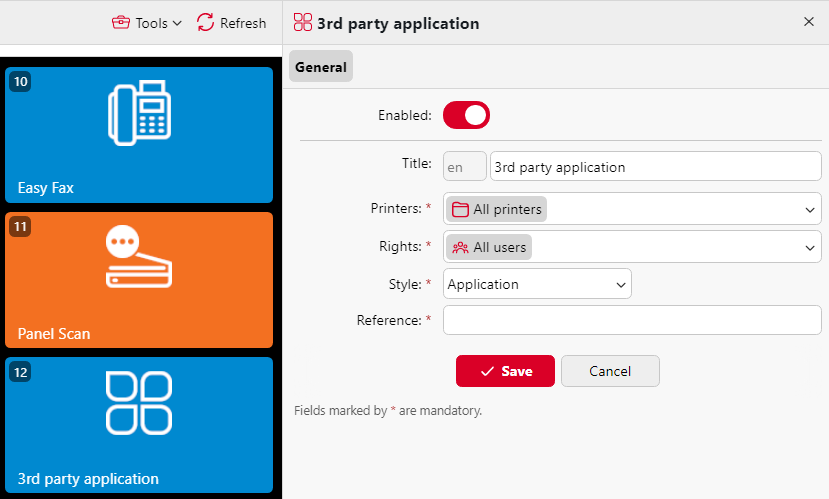Click the Title text field
Screen dimensions: 829x499
point(655,167)
